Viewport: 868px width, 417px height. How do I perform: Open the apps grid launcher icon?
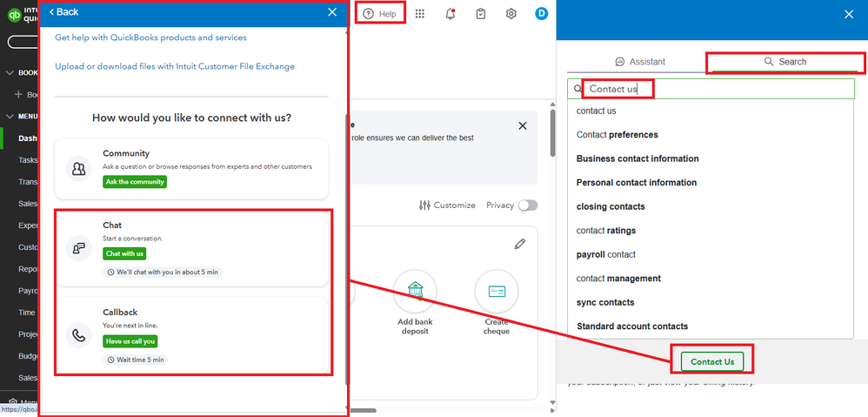(x=419, y=15)
